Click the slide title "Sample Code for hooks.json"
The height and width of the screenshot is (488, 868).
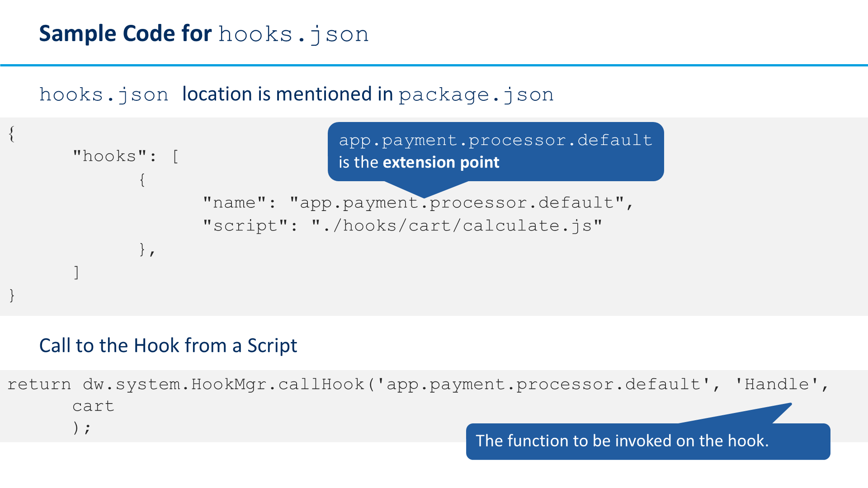(204, 34)
